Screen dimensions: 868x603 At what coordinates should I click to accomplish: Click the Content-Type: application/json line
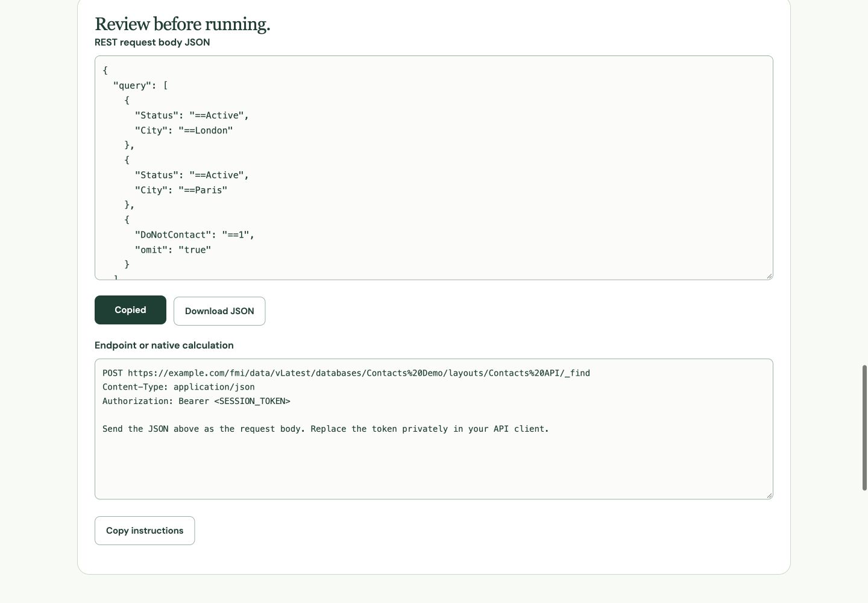point(178,387)
